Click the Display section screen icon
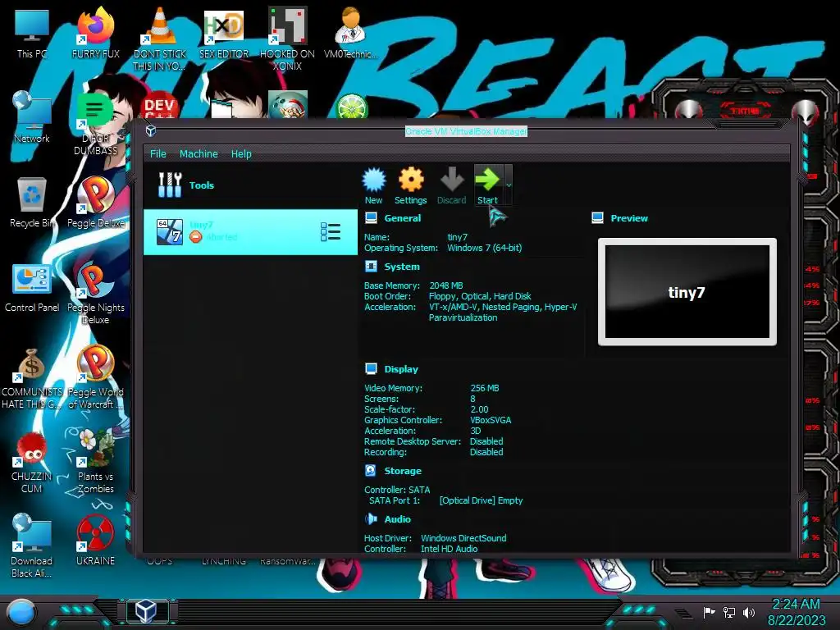840x630 pixels. pyautogui.click(x=371, y=368)
